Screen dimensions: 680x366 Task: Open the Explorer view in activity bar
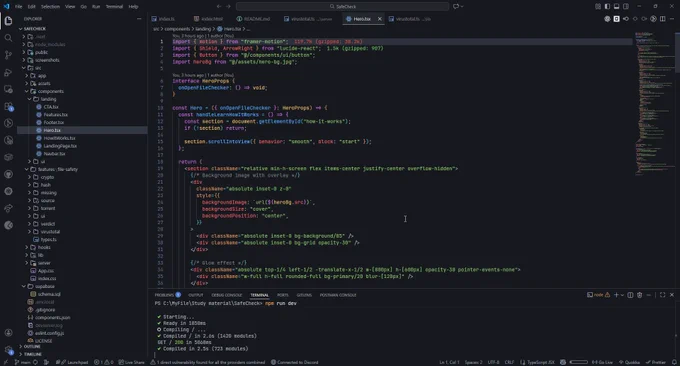(x=8, y=21)
